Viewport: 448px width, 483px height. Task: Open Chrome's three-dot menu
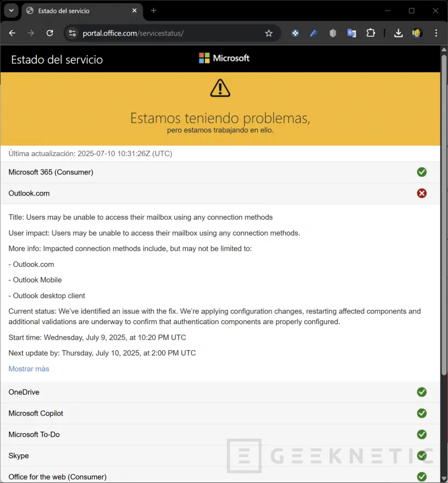pos(436,33)
